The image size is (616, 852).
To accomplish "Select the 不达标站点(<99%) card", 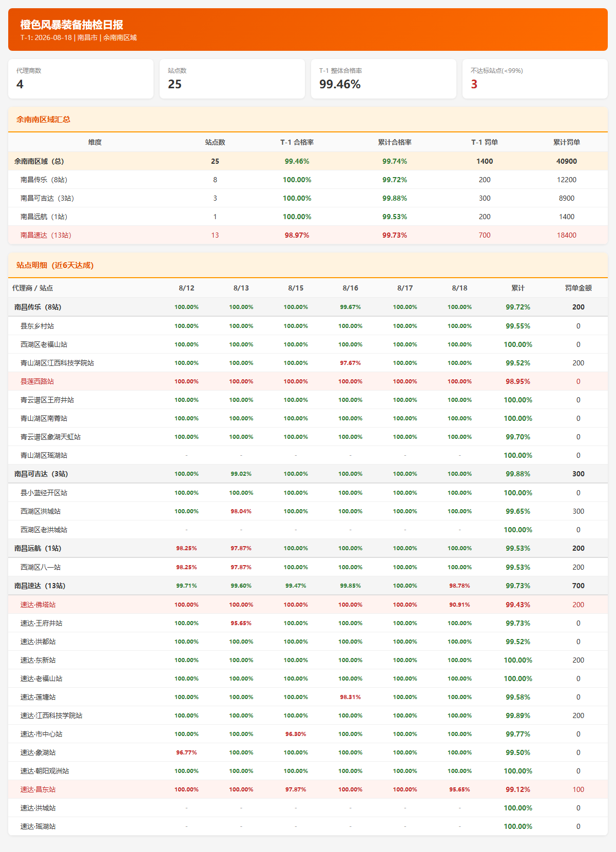I will point(535,79).
